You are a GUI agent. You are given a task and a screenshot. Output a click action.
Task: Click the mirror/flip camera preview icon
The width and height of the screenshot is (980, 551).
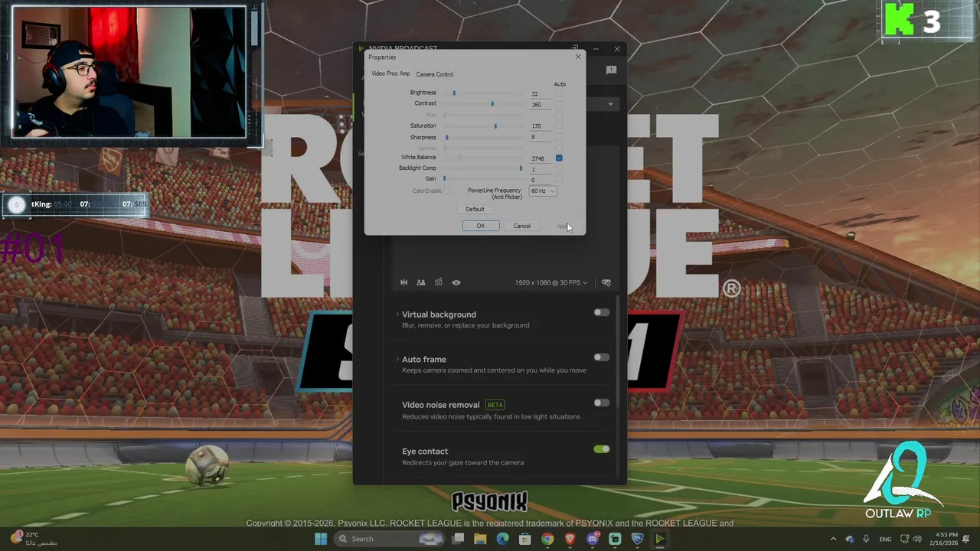tap(404, 282)
